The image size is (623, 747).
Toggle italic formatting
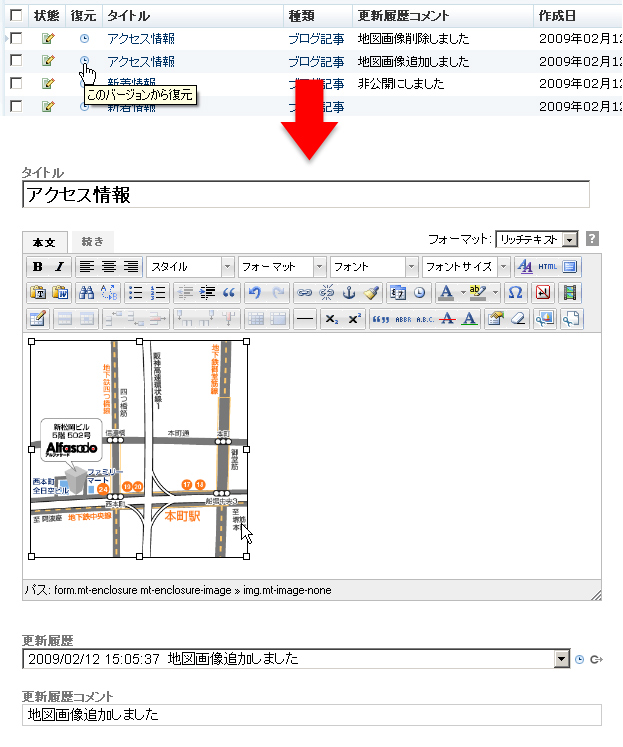tap(60, 267)
